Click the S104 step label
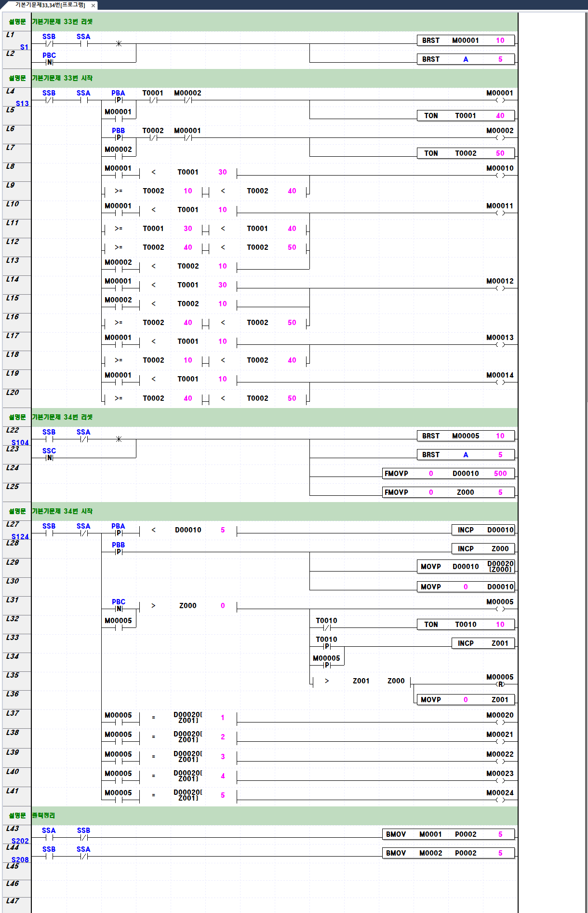 (x=20, y=443)
